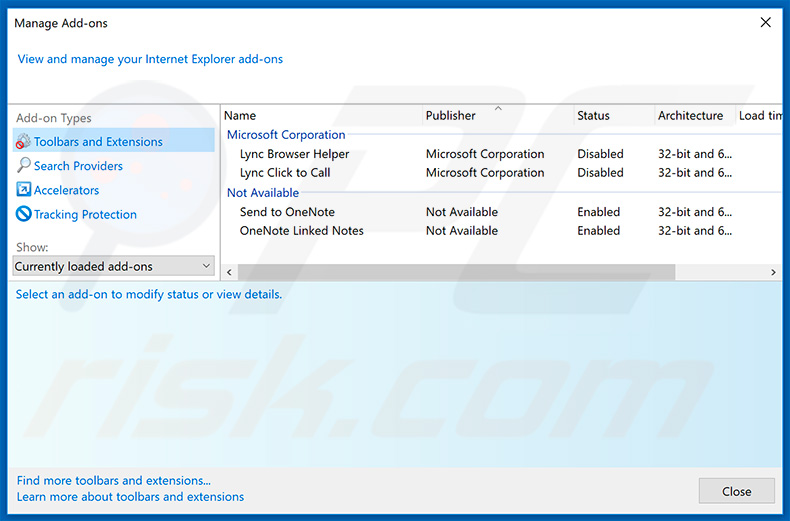Image resolution: width=790 pixels, height=521 pixels.
Task: Click the Load time column header
Action: pos(759,115)
